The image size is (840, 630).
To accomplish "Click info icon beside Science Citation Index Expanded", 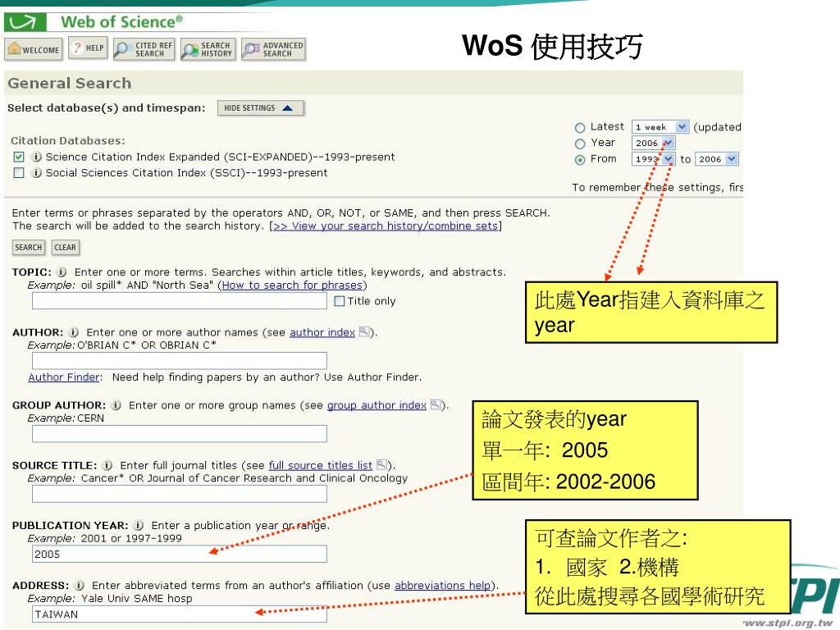I will tap(36, 157).
